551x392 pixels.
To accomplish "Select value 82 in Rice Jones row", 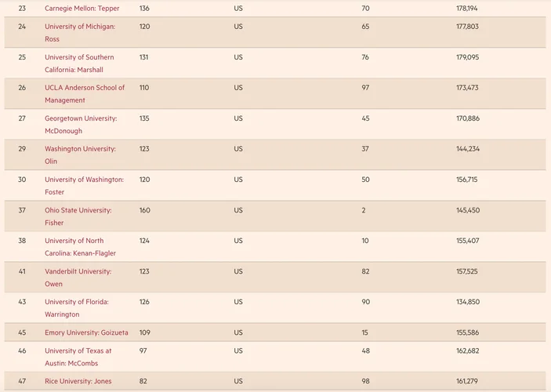I will pos(143,381).
